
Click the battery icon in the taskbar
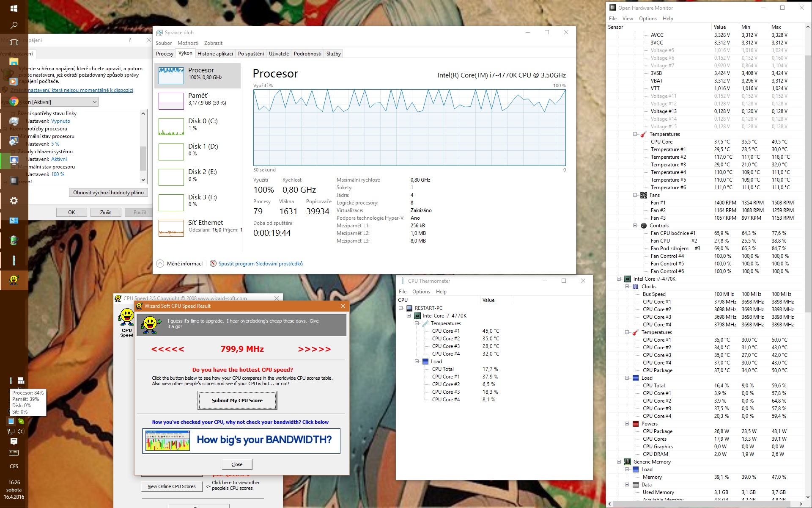tap(14, 240)
